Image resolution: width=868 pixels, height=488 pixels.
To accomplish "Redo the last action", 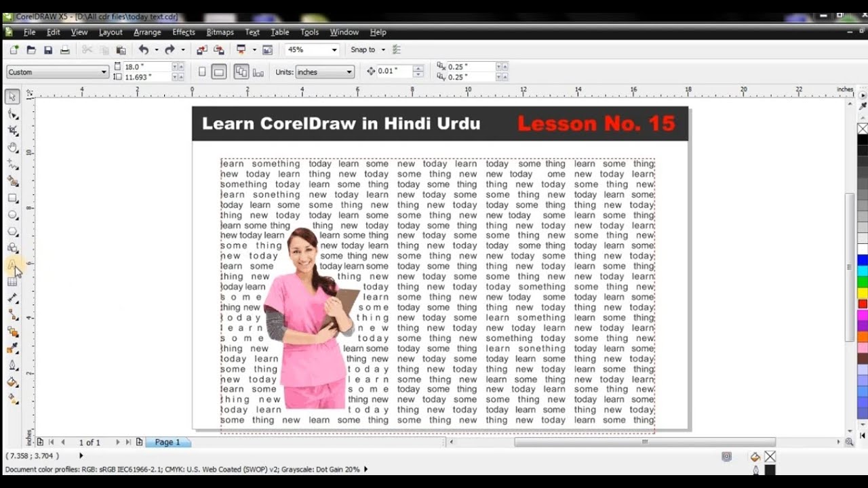I will coord(170,49).
